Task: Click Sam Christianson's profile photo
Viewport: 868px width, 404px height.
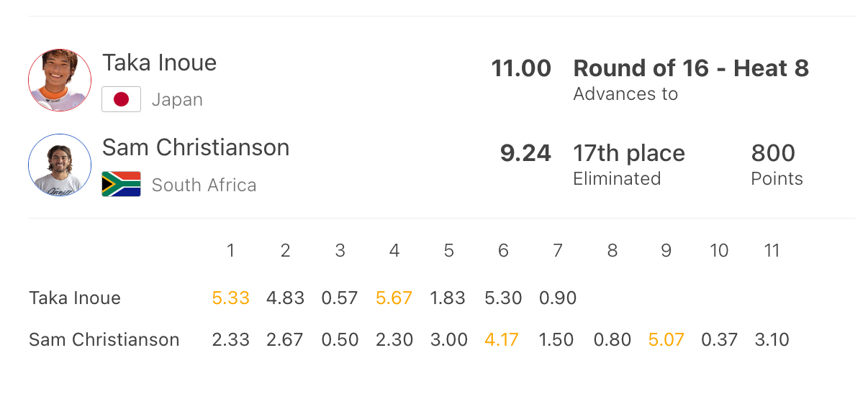Action: pos(60,165)
